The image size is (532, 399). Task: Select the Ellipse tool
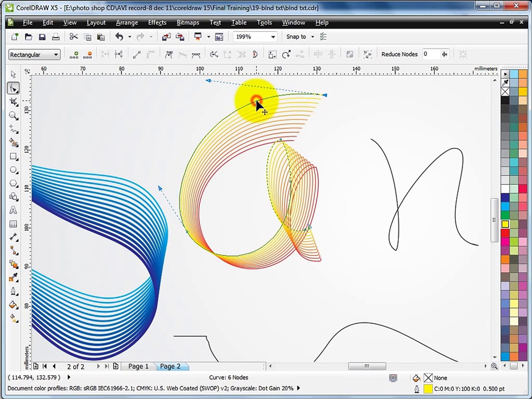click(x=14, y=170)
